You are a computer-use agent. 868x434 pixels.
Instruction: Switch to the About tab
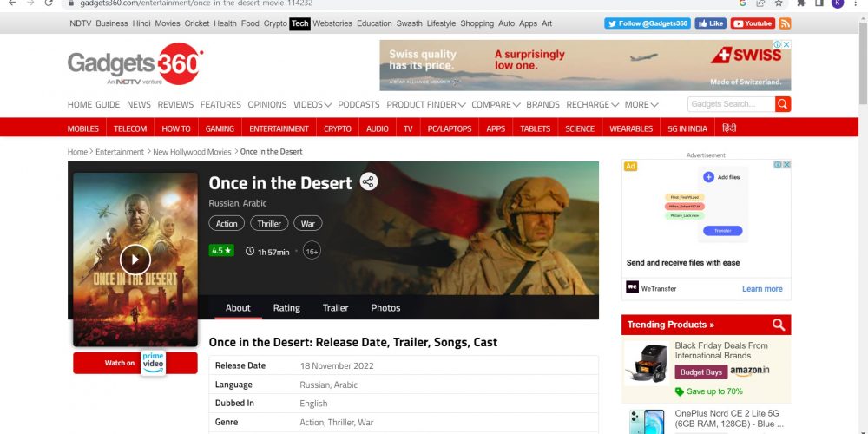pyautogui.click(x=238, y=308)
